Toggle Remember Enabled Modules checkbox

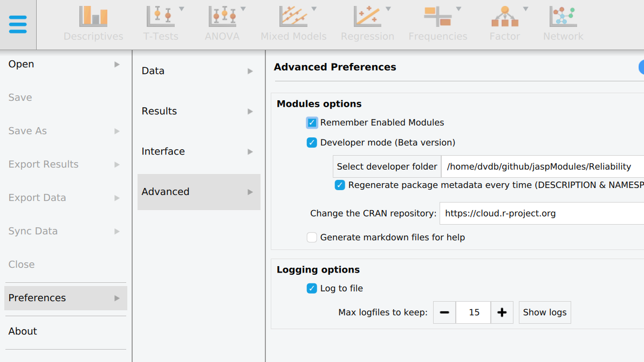pos(312,123)
